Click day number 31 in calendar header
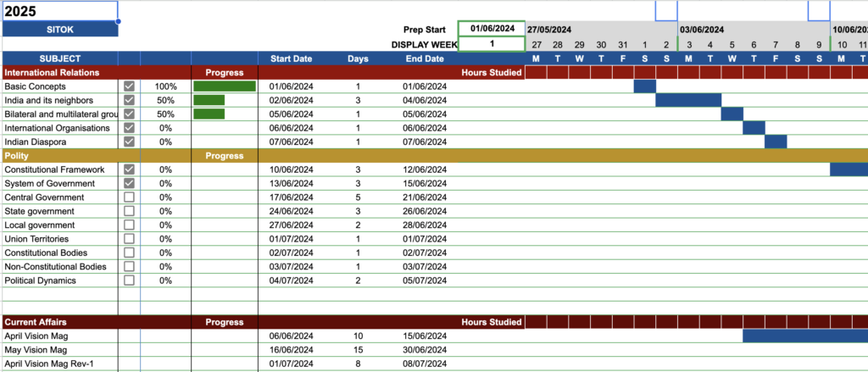This screenshot has width=868, height=372. tap(623, 45)
